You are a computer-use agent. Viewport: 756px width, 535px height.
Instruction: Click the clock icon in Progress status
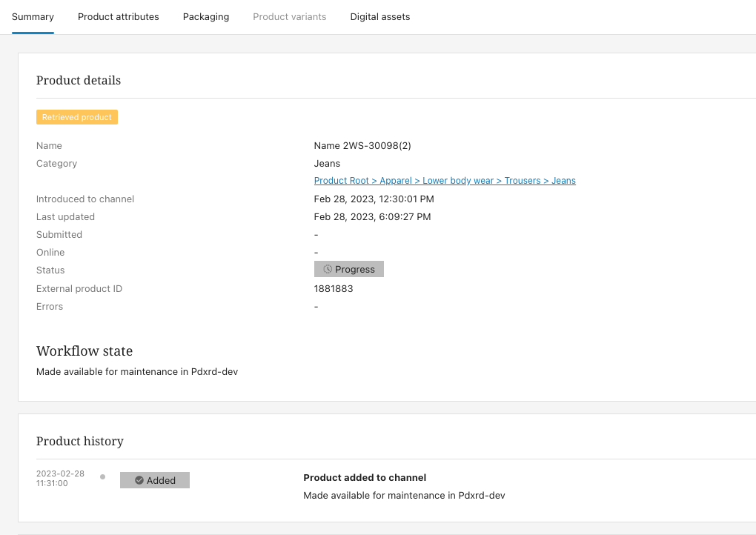click(x=328, y=270)
